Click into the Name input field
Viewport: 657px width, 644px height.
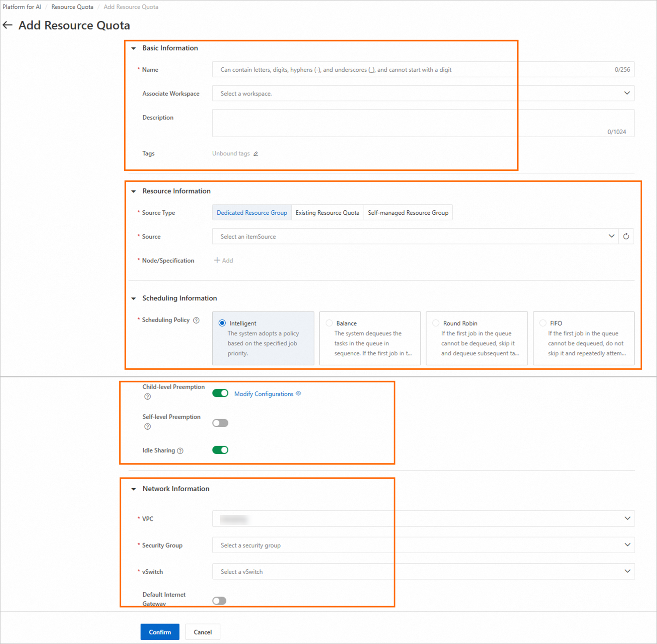click(406, 70)
